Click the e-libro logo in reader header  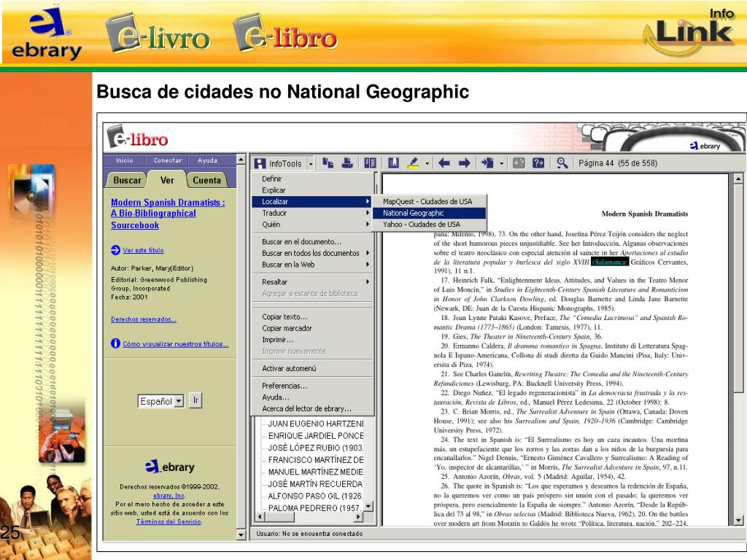click(138, 136)
